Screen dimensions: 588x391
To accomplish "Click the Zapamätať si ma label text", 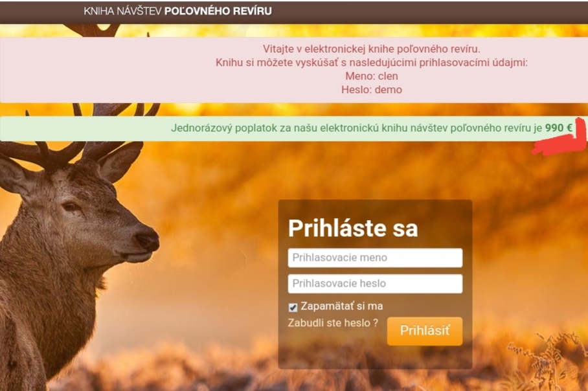I will [x=342, y=306].
